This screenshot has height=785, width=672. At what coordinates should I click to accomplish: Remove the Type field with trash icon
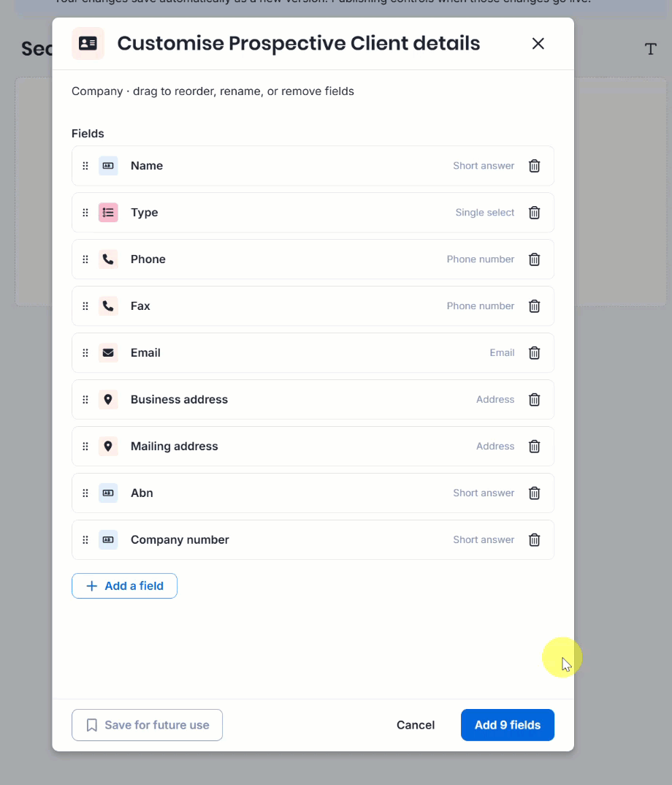pos(535,212)
